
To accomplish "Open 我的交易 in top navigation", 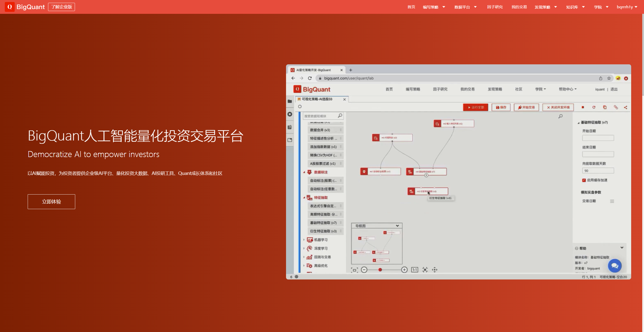I will [519, 7].
